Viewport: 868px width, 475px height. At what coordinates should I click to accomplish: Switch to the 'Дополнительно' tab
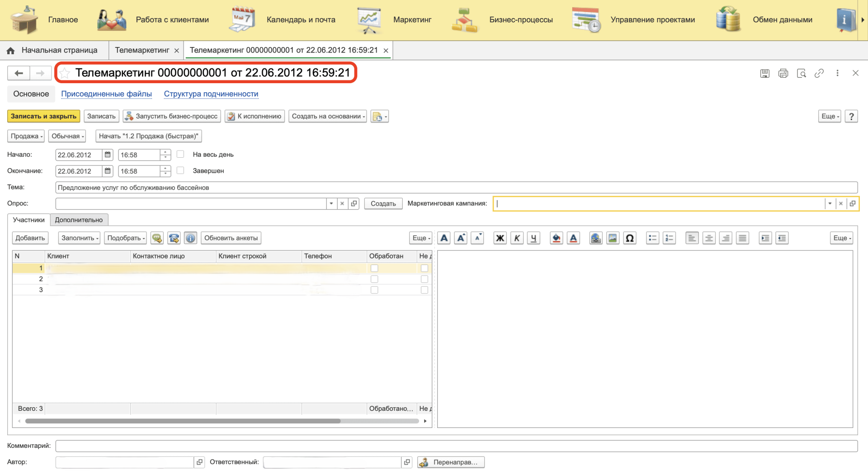point(79,220)
